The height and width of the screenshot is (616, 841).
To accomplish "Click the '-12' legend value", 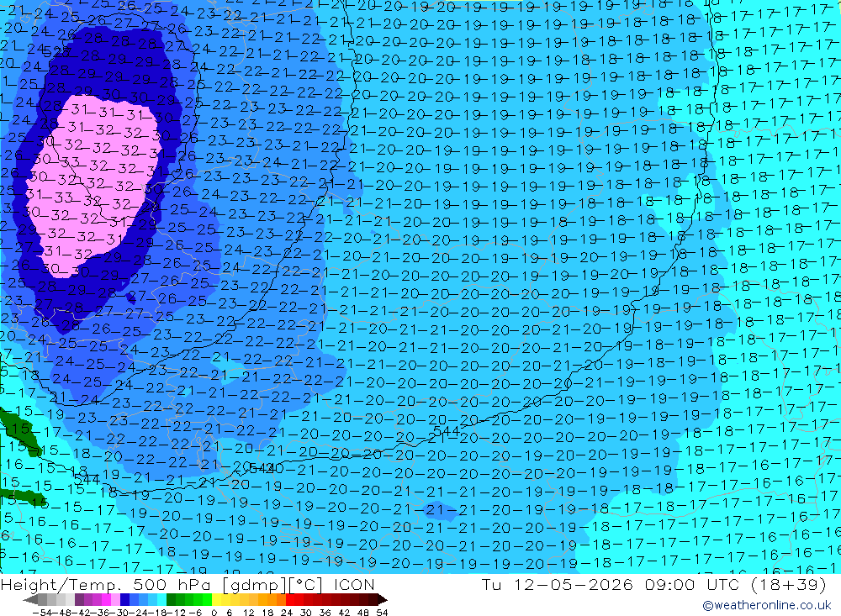I will coord(177,613).
